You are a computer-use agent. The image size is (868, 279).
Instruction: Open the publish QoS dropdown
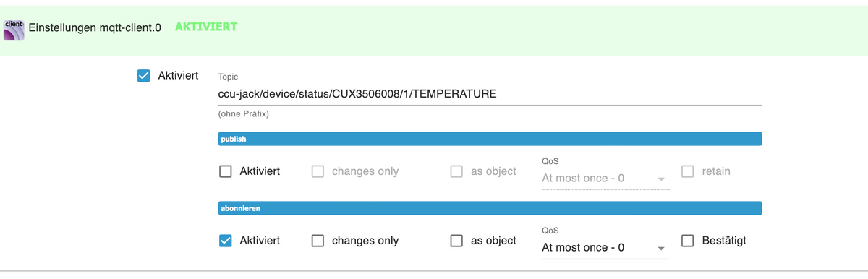click(x=605, y=178)
